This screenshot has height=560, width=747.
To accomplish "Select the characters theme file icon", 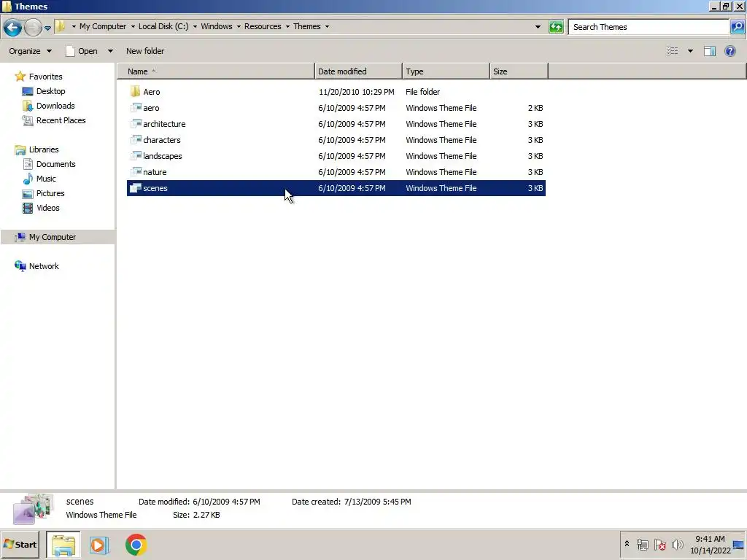I will point(136,140).
